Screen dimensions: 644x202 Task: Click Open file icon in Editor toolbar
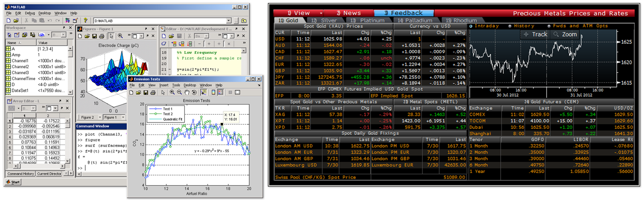coord(171,36)
